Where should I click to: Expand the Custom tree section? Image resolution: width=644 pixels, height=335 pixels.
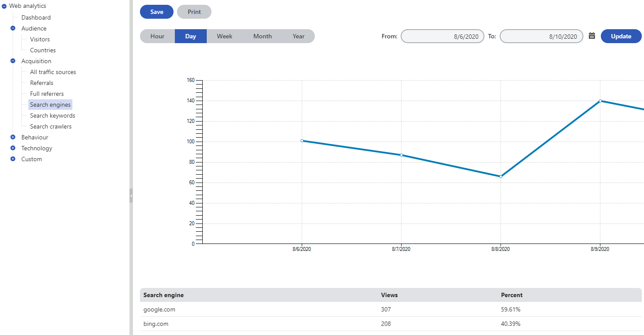pyautogui.click(x=13, y=159)
